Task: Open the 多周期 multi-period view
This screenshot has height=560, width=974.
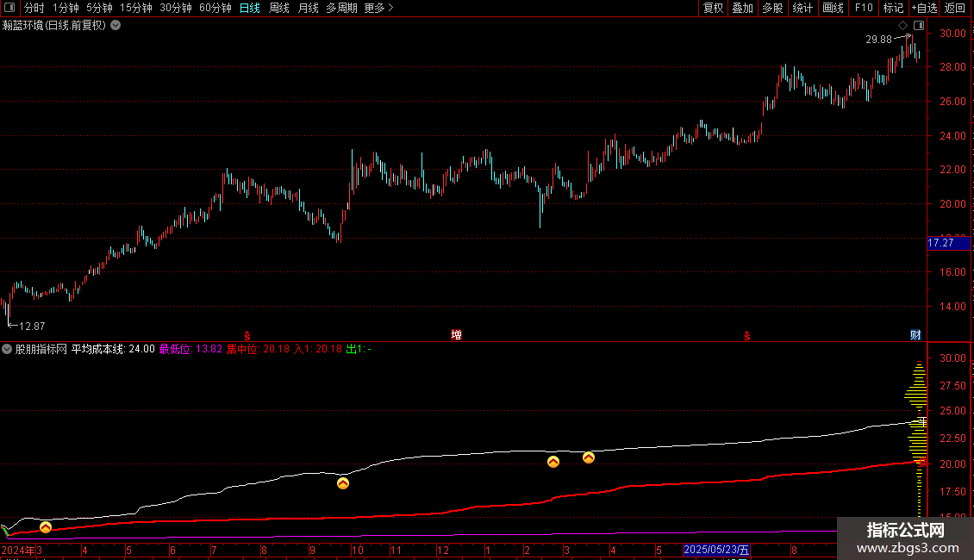Action: click(x=341, y=8)
